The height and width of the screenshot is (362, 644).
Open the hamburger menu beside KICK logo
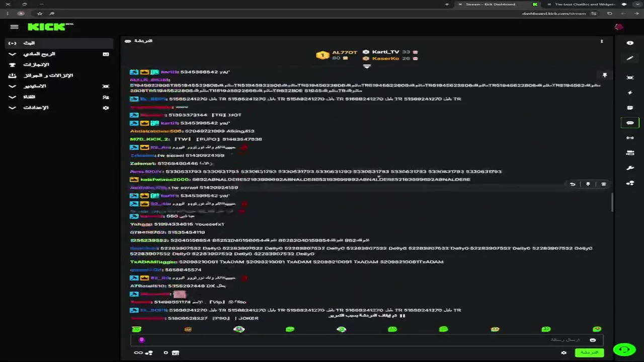click(14, 27)
